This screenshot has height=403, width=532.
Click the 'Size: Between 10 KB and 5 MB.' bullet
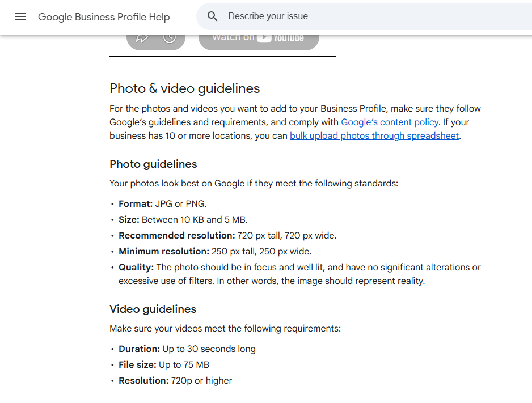tap(183, 219)
